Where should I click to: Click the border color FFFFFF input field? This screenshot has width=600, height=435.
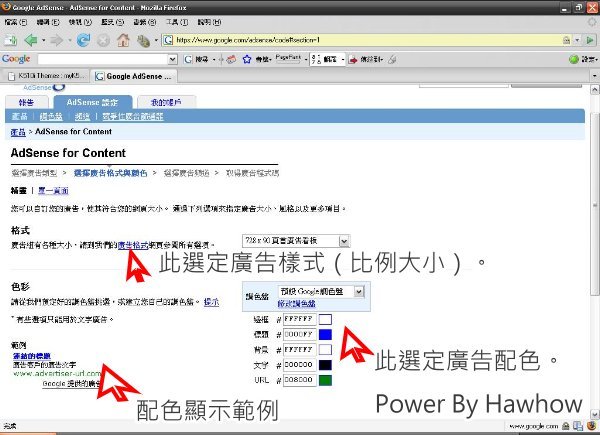[x=300, y=319]
